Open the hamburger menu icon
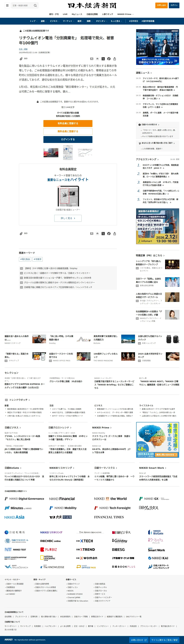Image resolution: width=184 pixels, height=644 pixels. [7, 5]
